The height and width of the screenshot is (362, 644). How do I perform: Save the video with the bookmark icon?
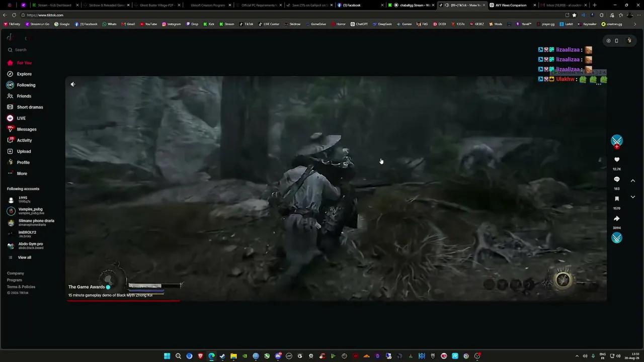[x=617, y=199]
